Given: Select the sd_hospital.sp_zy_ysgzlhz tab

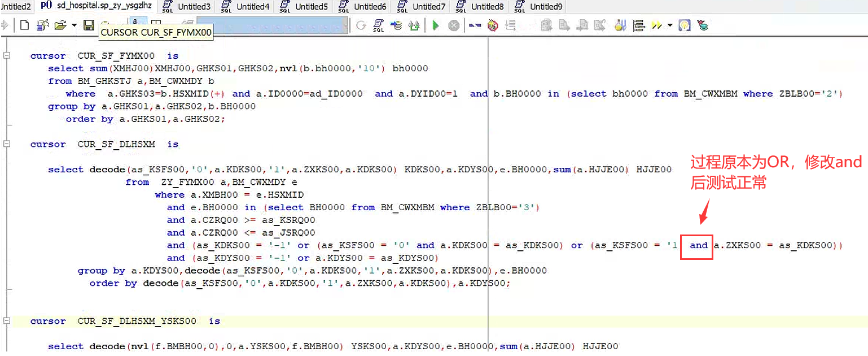Looking at the screenshot, I should coord(97,6).
